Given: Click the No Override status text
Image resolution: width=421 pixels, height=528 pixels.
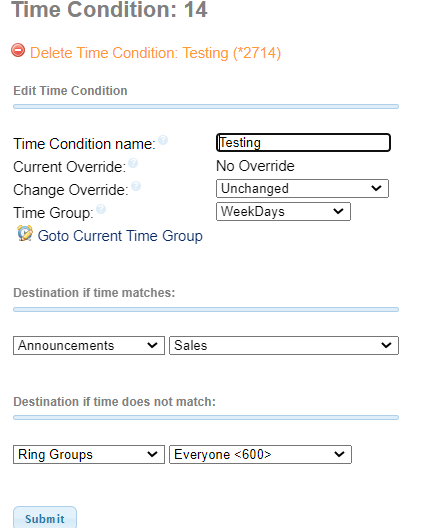Looking at the screenshot, I should (255, 166).
